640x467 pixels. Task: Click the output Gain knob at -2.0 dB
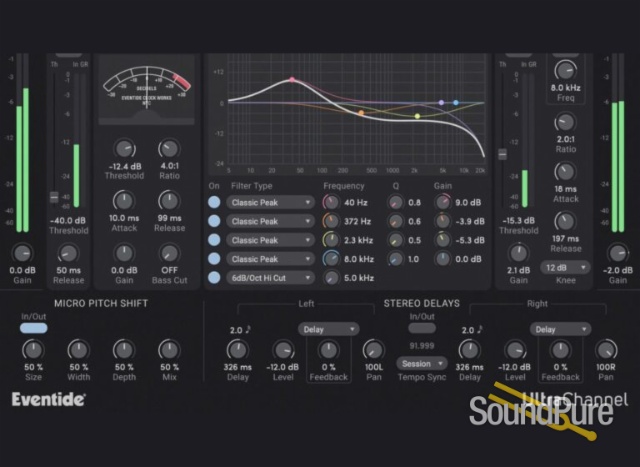pyautogui.click(x=618, y=253)
